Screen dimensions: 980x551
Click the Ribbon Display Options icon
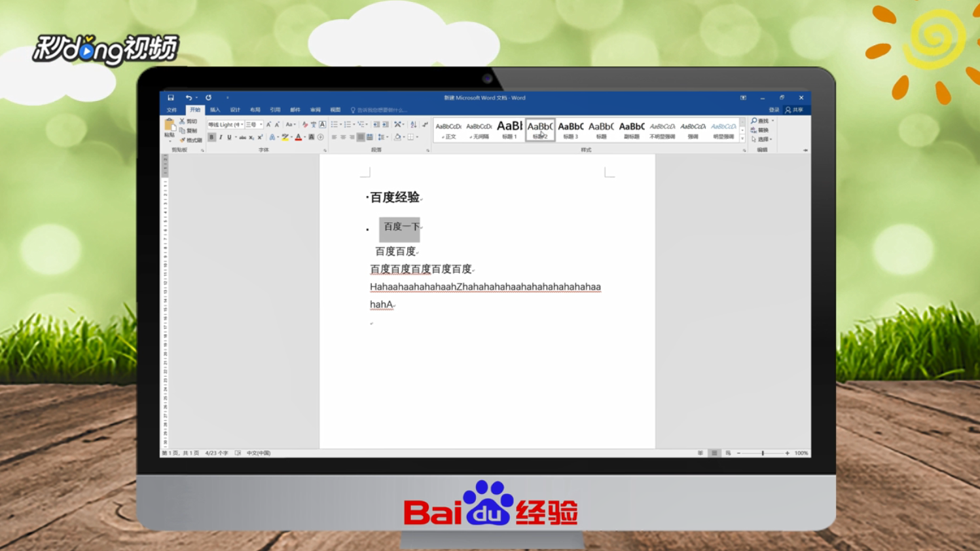click(x=743, y=98)
